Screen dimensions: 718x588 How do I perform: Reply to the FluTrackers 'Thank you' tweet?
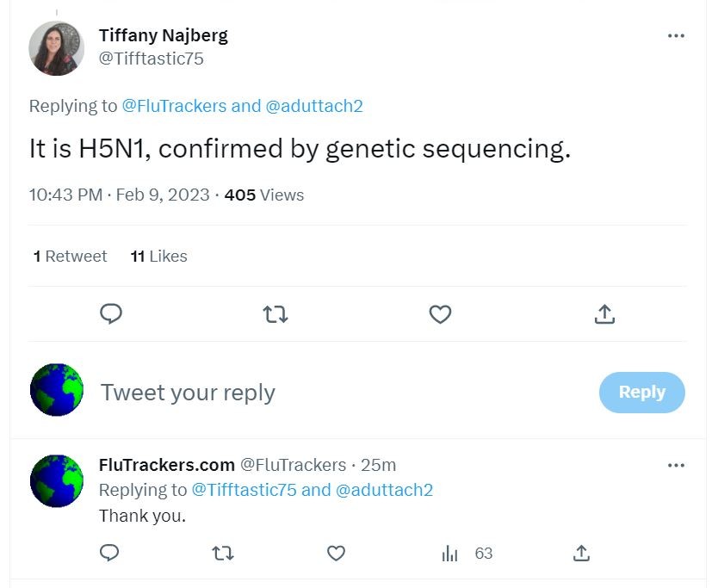coord(109,553)
